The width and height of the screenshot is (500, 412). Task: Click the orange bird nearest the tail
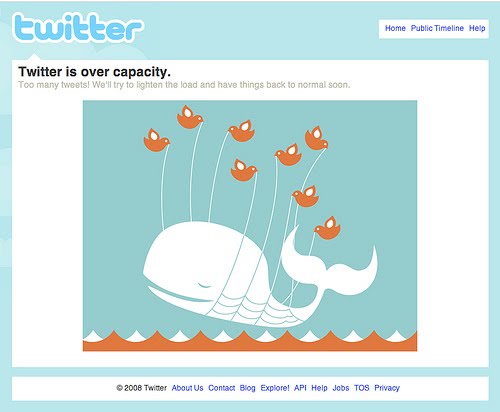(327, 228)
